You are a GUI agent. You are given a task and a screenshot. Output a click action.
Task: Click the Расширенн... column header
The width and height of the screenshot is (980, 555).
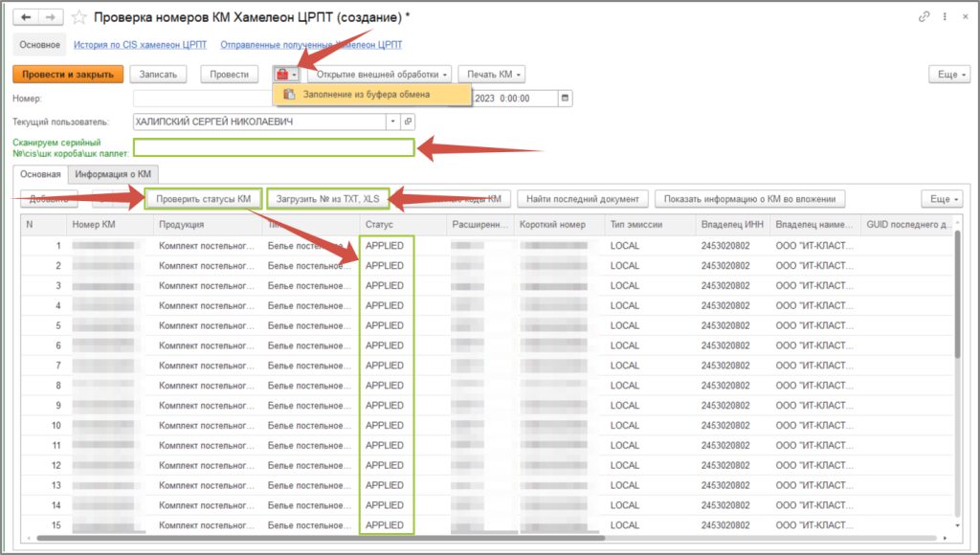point(480,224)
